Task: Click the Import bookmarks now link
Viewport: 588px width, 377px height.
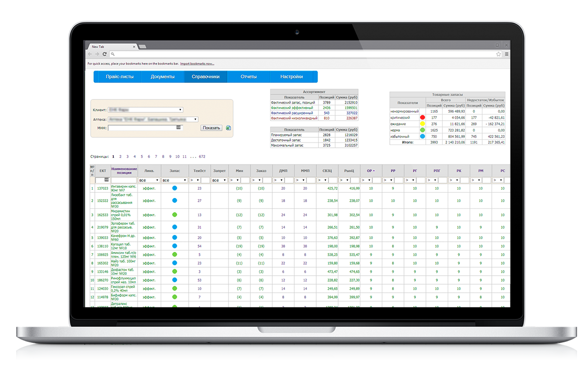Action: click(197, 63)
